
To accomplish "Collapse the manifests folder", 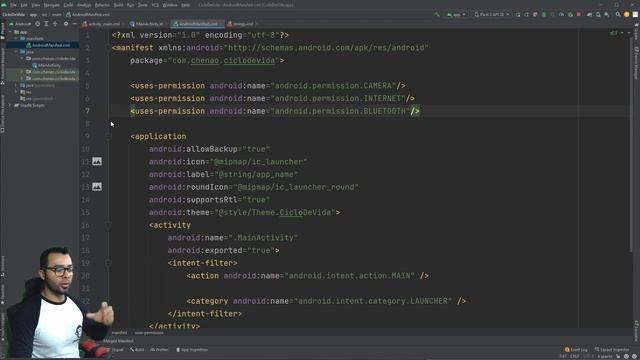I will [x=16, y=38].
